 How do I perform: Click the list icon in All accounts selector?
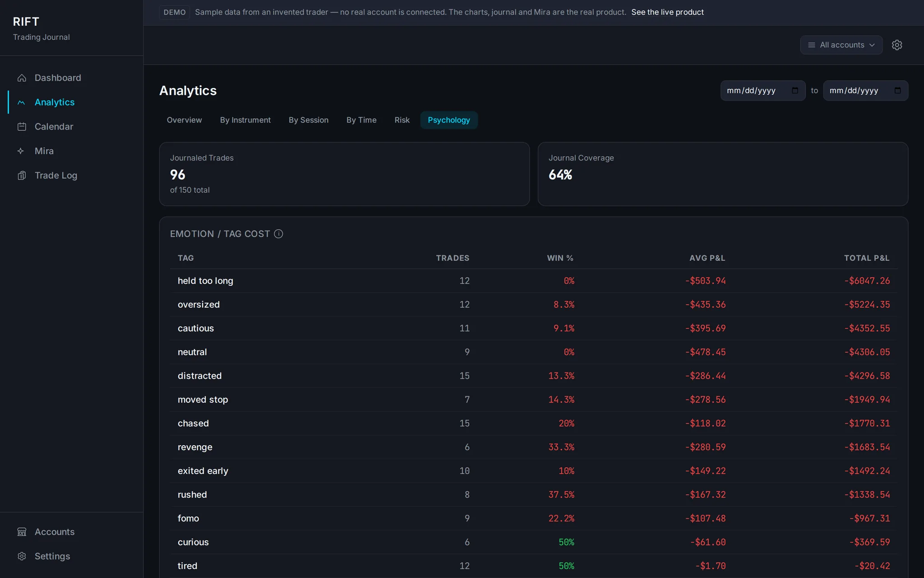(812, 45)
